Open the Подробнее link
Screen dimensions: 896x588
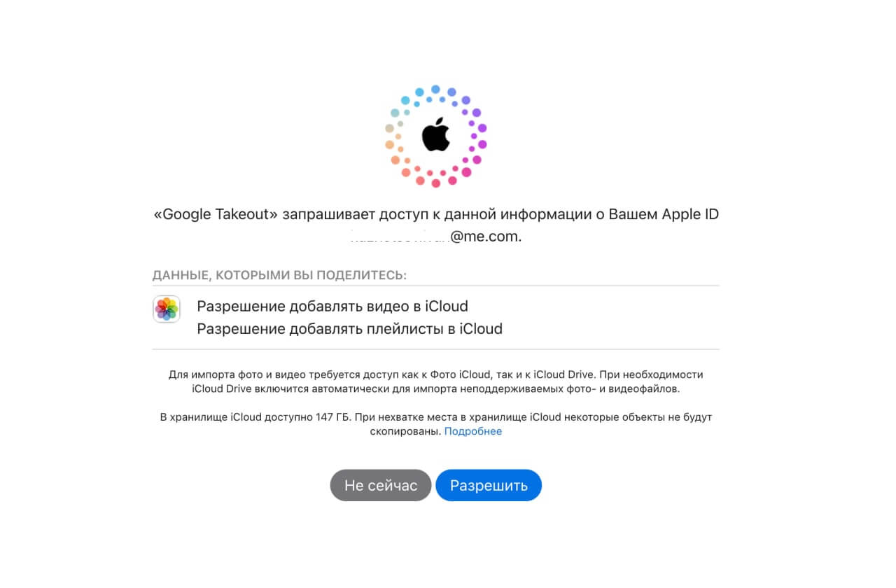point(473,431)
